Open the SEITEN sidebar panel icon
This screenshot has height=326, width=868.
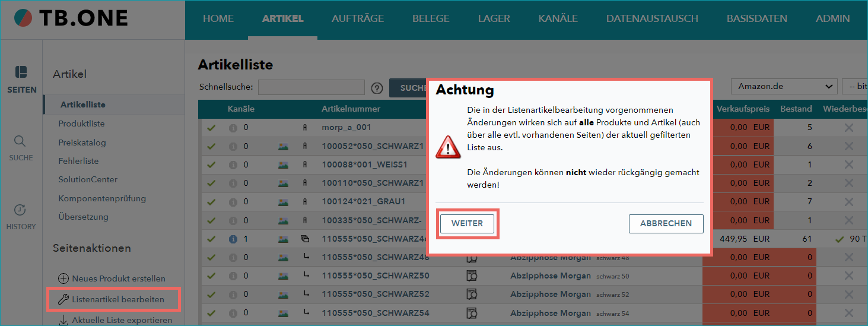tap(21, 72)
